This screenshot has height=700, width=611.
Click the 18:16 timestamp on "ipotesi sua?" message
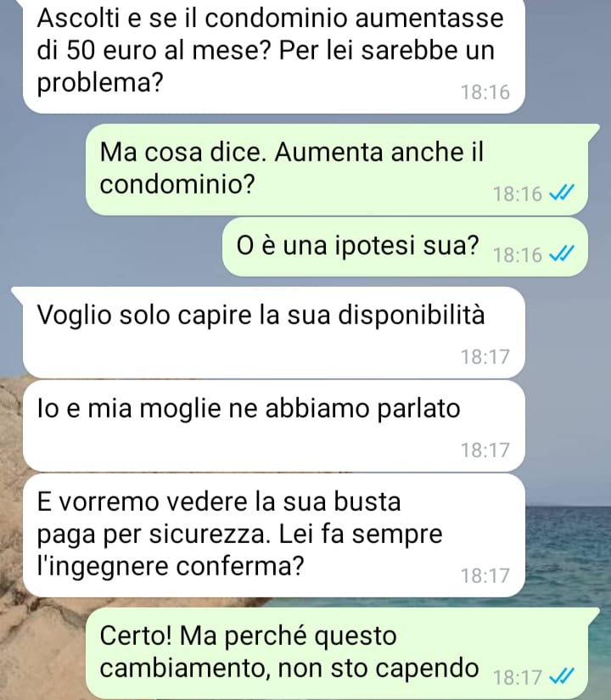click(x=517, y=255)
